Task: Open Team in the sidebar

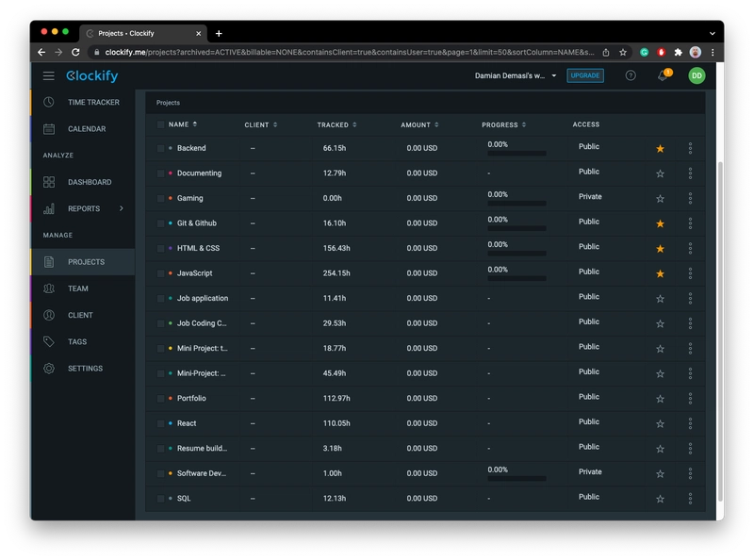Action: tap(83, 288)
